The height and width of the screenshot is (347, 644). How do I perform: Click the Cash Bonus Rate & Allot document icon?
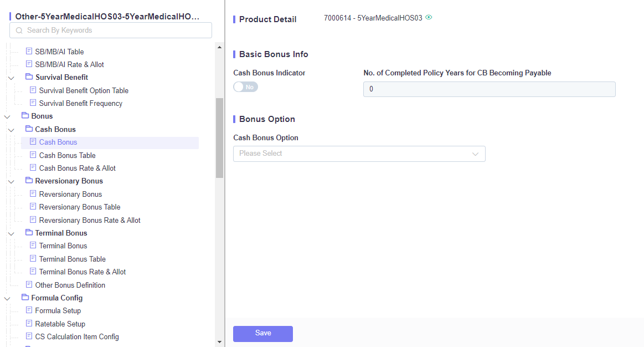[33, 167]
